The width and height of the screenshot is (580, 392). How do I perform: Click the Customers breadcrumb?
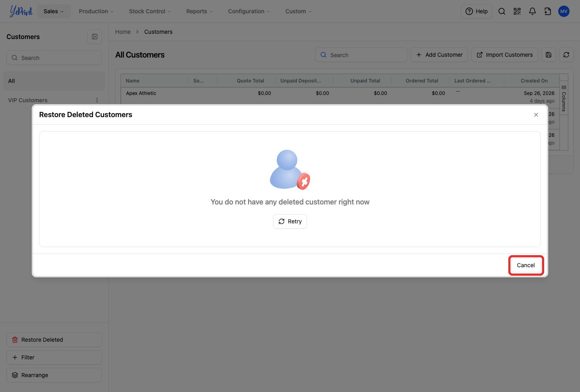click(158, 32)
